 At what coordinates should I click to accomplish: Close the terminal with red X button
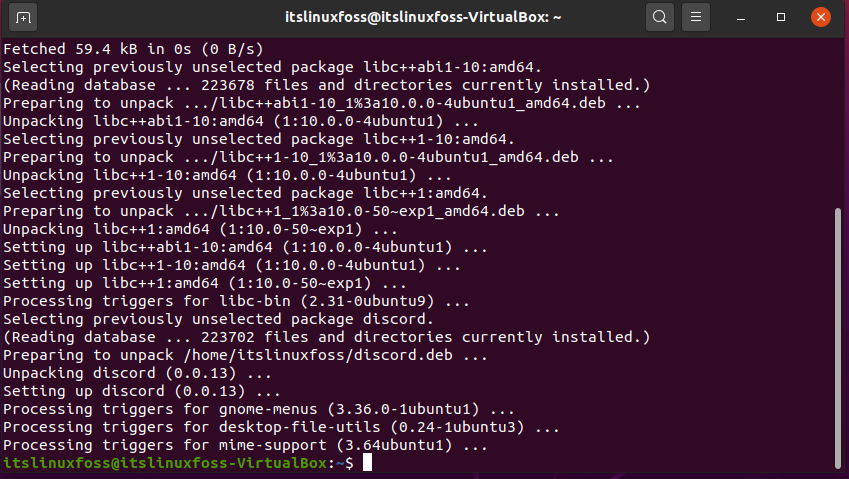click(x=821, y=17)
